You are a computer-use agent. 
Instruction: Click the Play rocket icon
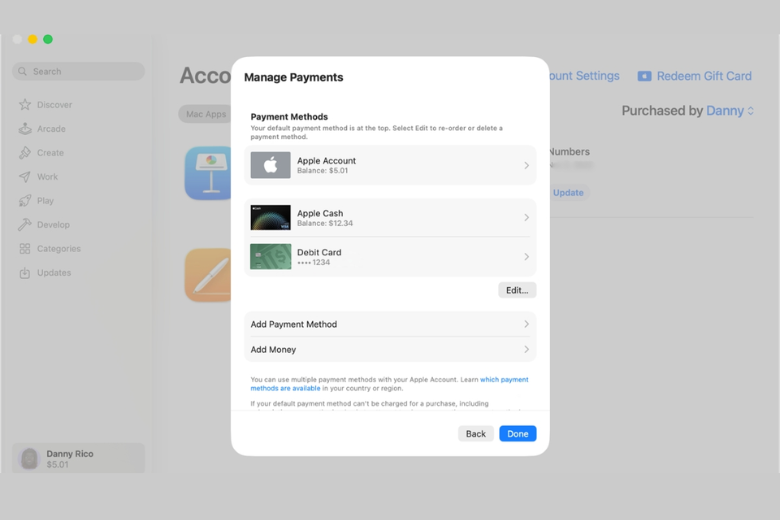click(x=25, y=201)
